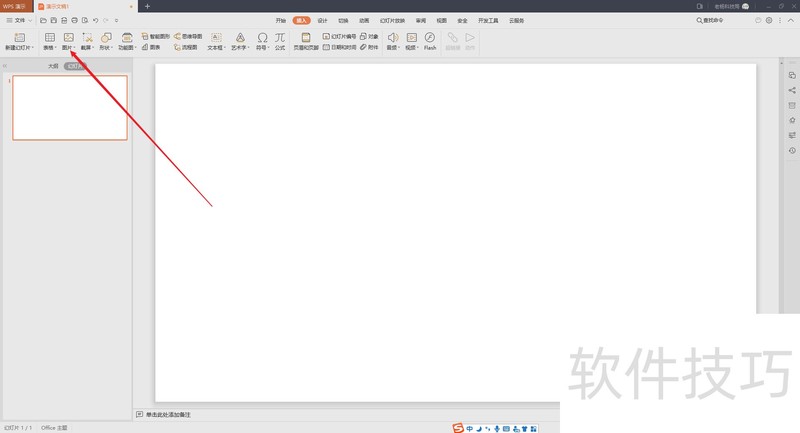Expand the 新建幻灯片 dropdown arrow
The width and height of the screenshot is (800, 433).
[x=33, y=48]
